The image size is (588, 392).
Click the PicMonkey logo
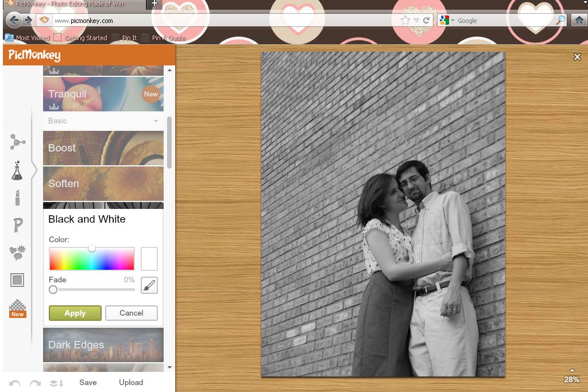[34, 55]
